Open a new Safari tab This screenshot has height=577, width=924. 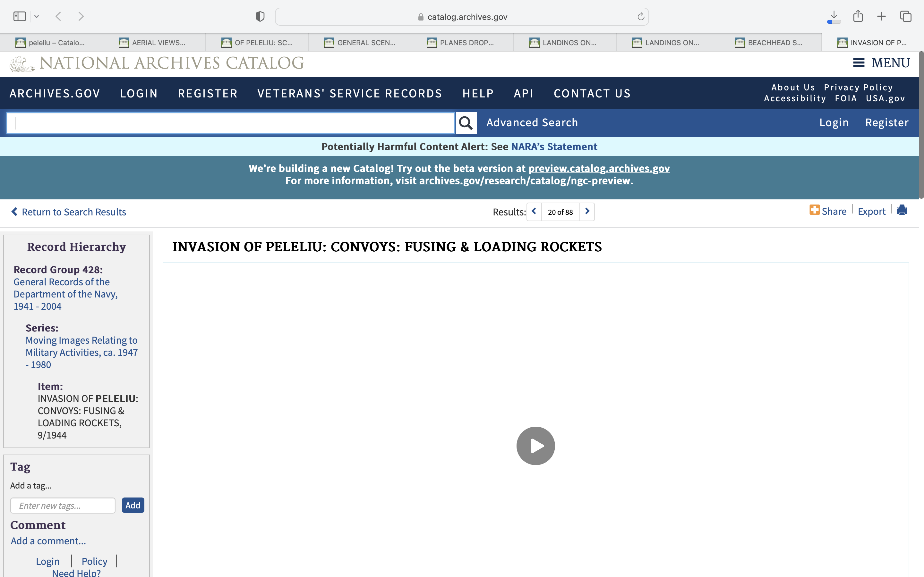[882, 16]
